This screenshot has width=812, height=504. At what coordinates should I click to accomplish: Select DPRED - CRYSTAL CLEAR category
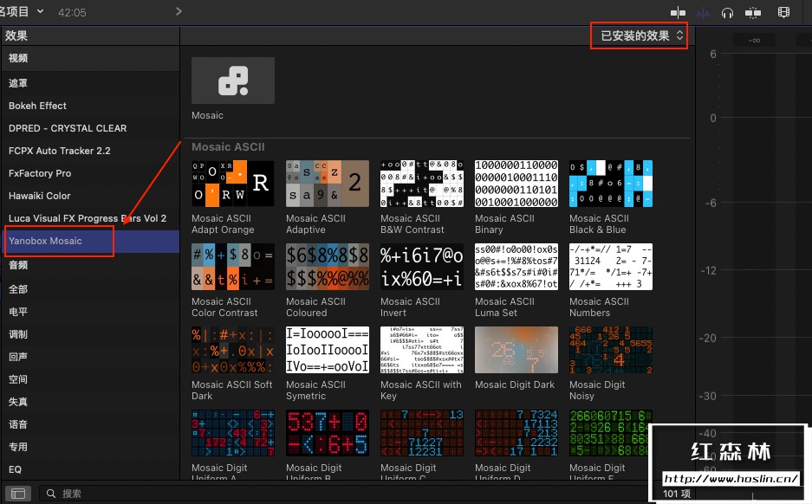click(89, 128)
